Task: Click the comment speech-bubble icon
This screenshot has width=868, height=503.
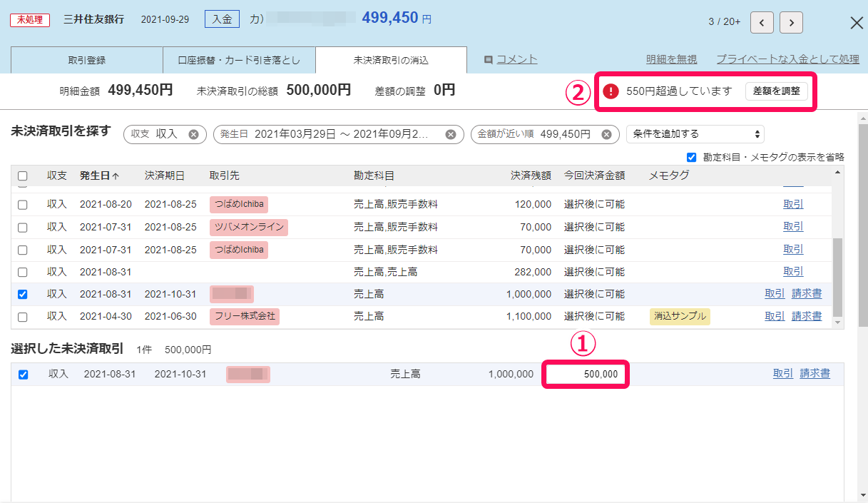Action: [489, 60]
